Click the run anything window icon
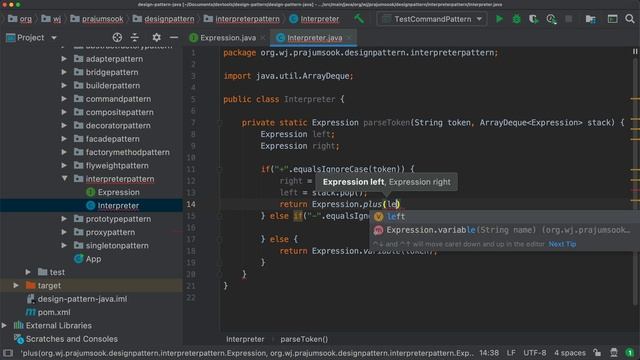Viewport: 640px width, 360px height. [612, 19]
